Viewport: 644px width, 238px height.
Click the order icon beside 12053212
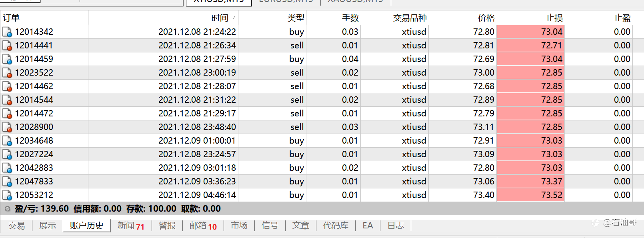(7, 195)
